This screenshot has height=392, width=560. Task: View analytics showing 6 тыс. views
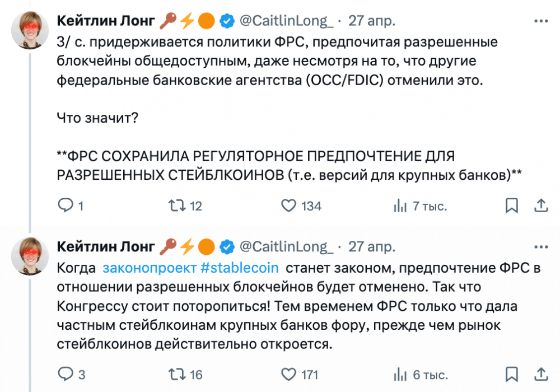pos(400,374)
